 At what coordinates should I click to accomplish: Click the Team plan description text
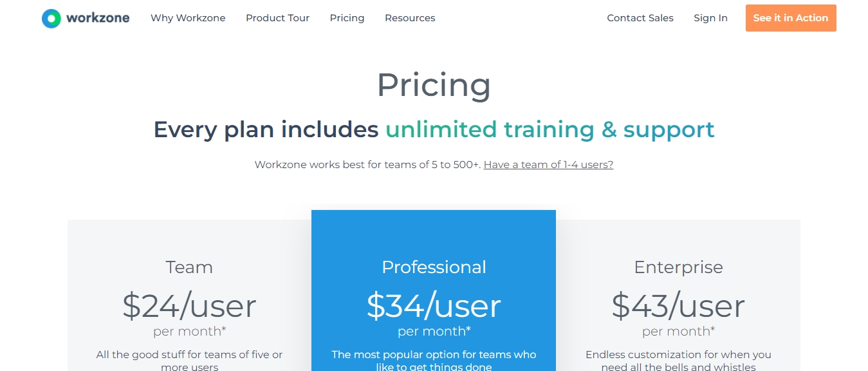click(x=189, y=361)
